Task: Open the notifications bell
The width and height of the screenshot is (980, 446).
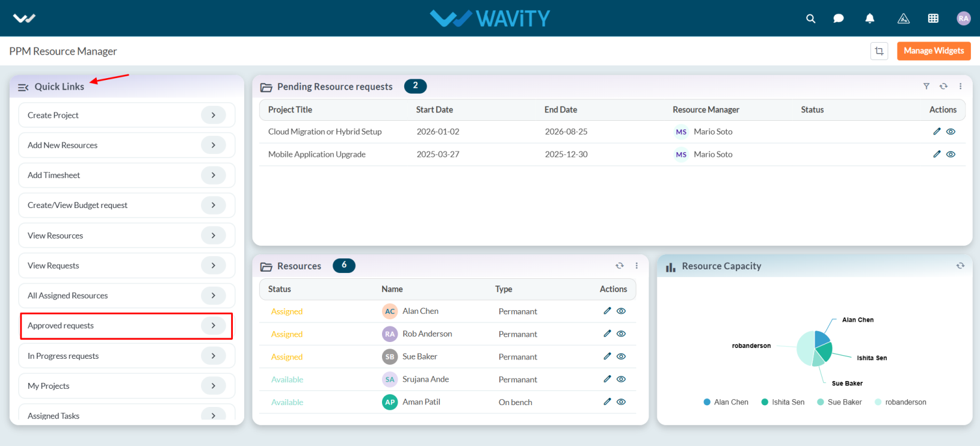Action: (869, 19)
